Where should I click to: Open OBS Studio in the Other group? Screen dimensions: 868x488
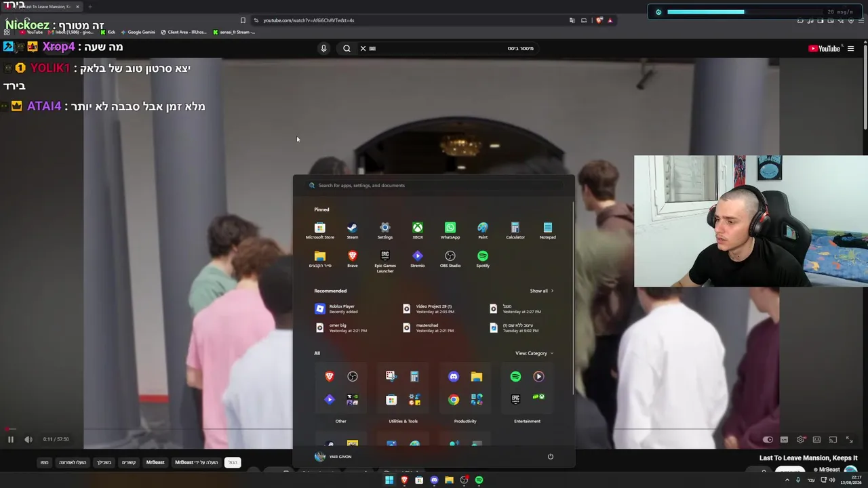[x=353, y=376]
